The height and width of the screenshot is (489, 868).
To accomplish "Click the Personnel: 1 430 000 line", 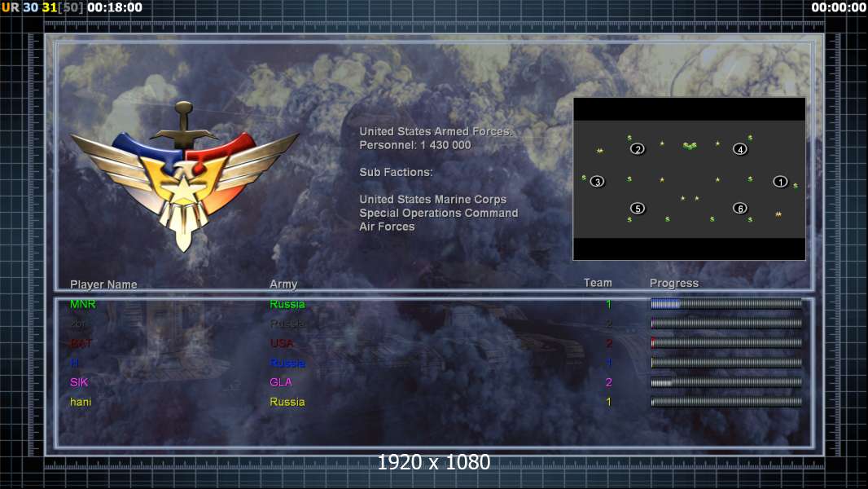I will (415, 145).
